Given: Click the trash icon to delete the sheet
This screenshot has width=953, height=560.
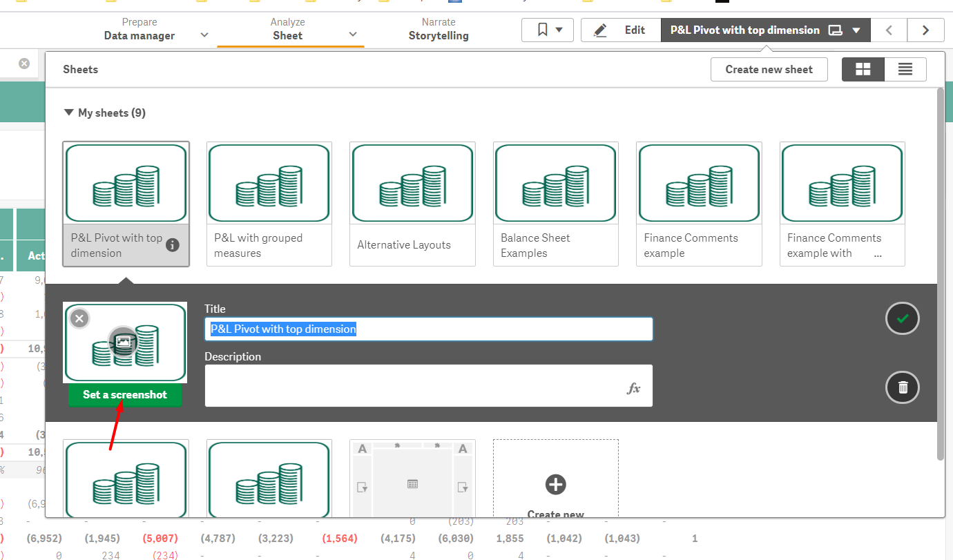Looking at the screenshot, I should [x=902, y=387].
